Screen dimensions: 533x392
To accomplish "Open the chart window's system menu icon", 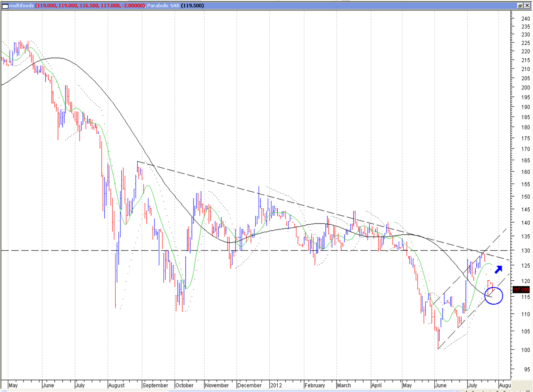I will (4, 6).
